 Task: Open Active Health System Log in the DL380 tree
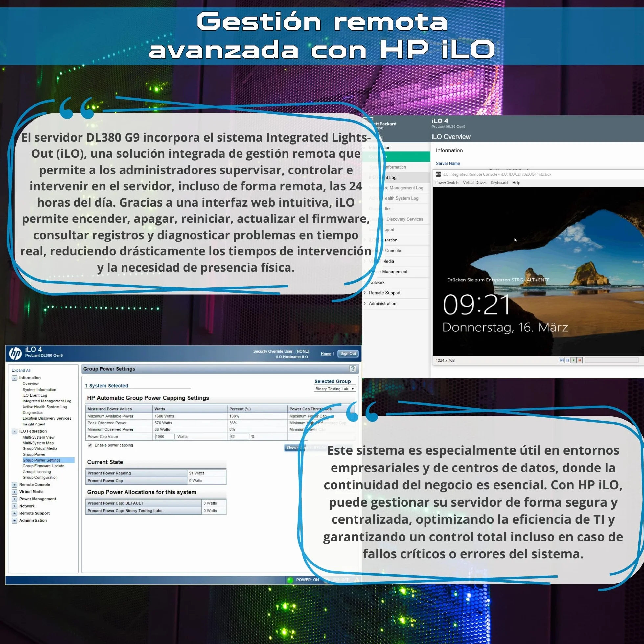(x=45, y=407)
